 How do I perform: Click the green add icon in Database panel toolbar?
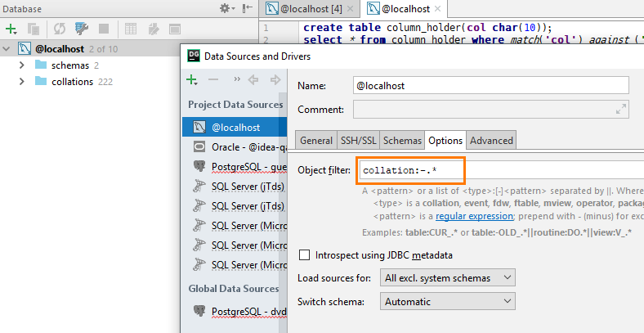(x=11, y=29)
